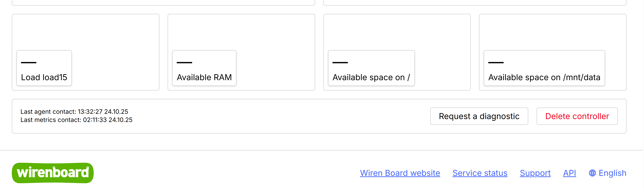Screen dimensions: 644x189
Task: Follow the Service status link
Action: click(x=480, y=173)
